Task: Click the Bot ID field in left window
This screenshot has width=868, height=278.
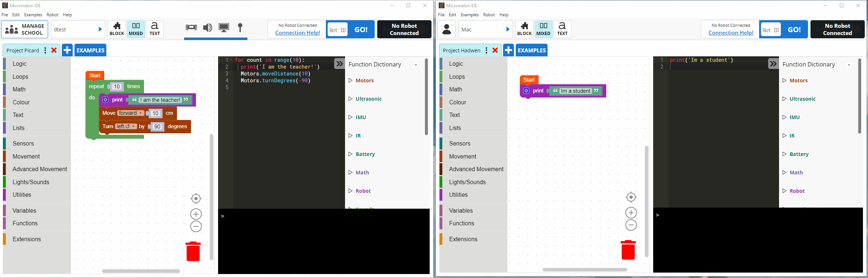Action: [337, 30]
